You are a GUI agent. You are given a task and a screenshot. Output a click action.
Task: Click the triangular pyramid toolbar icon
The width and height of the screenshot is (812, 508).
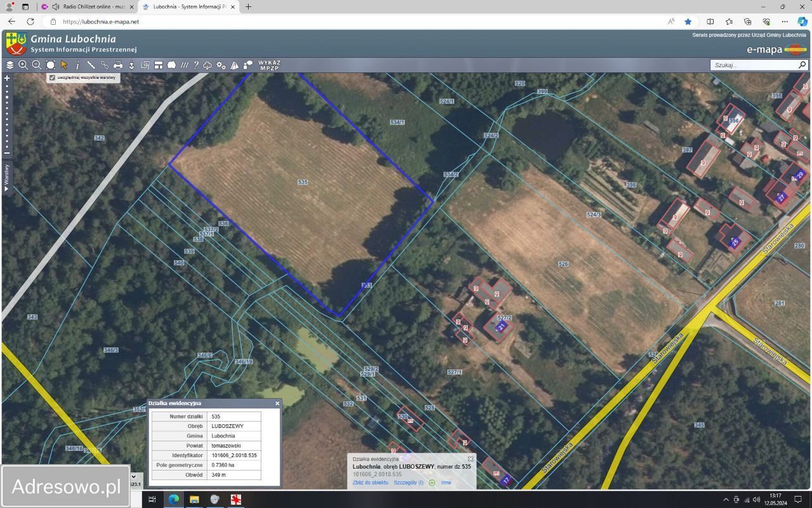tap(234, 65)
